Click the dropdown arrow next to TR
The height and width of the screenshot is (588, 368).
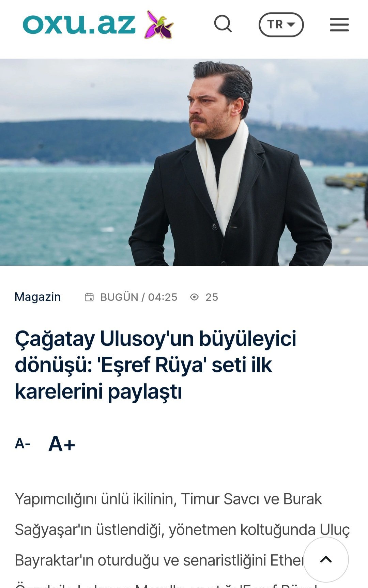pyautogui.click(x=291, y=25)
